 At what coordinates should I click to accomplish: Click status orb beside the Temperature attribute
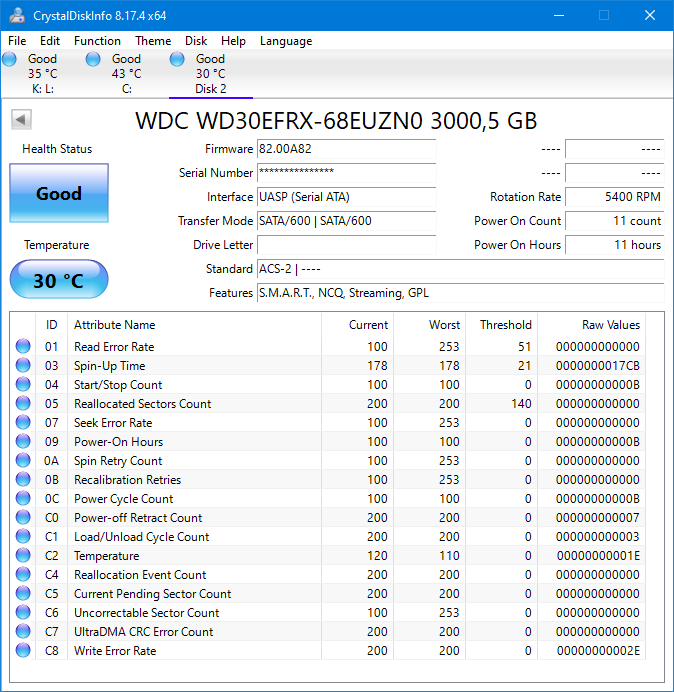tap(23, 556)
